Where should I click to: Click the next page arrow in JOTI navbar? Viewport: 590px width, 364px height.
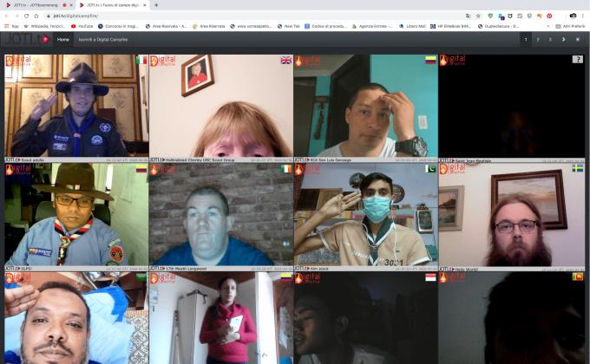(564, 40)
